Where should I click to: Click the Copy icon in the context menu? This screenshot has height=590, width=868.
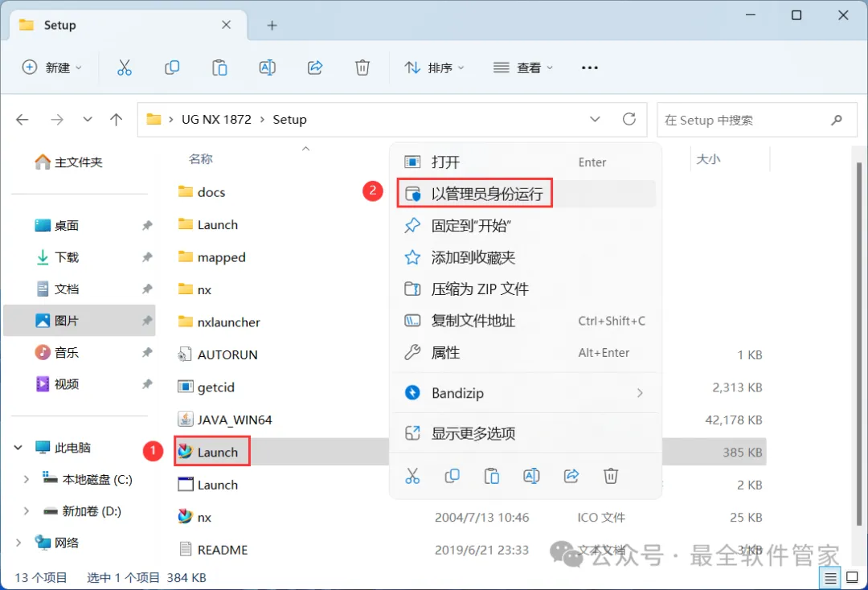pyautogui.click(x=452, y=476)
